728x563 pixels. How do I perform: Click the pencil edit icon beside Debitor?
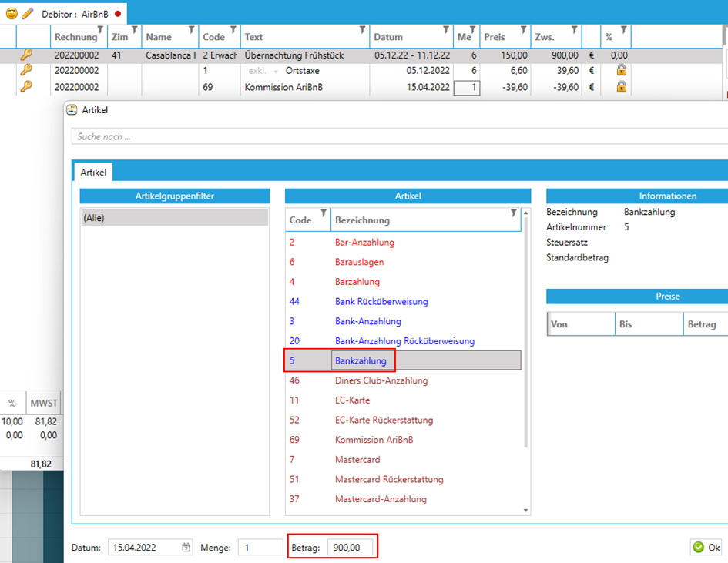point(28,13)
